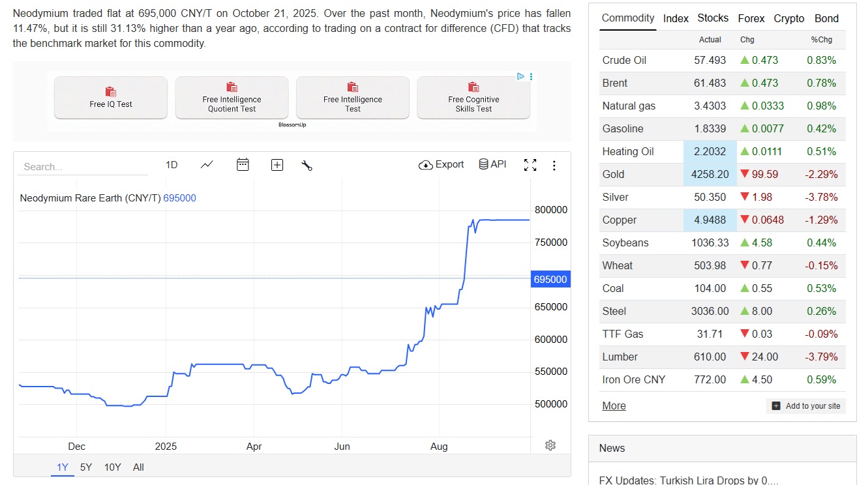Select the 10Y time range
The height and width of the screenshot is (485, 868).
(113, 467)
